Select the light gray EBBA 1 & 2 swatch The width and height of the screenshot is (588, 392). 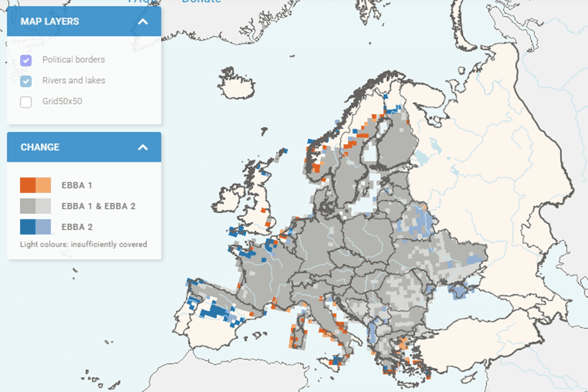(x=42, y=206)
